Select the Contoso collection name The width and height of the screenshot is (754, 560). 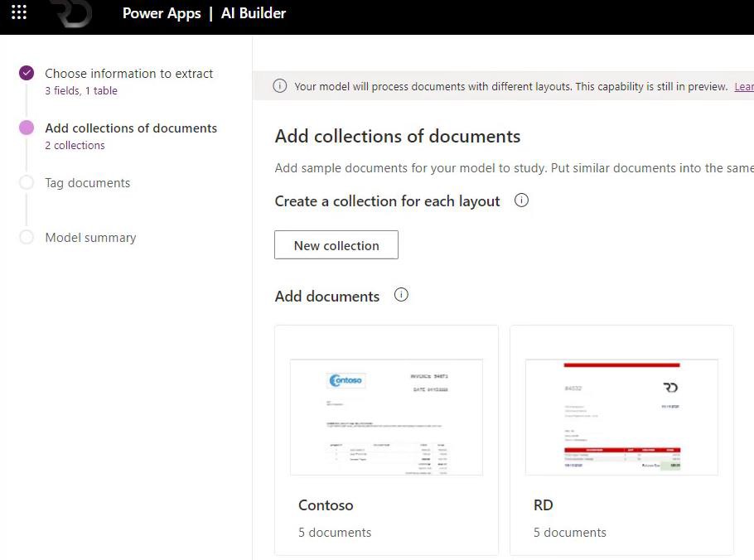(x=326, y=505)
